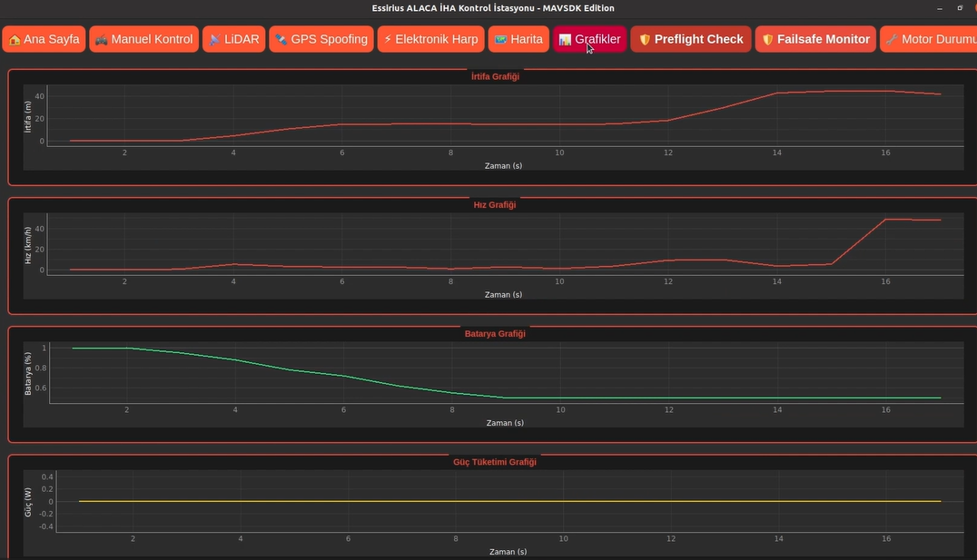This screenshot has height=560, width=977.
Task: Click the map icon beside Harita
Action: click(500, 40)
